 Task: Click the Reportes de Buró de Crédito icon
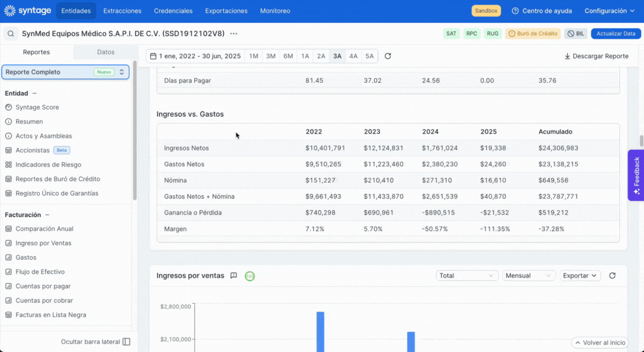[8, 179]
